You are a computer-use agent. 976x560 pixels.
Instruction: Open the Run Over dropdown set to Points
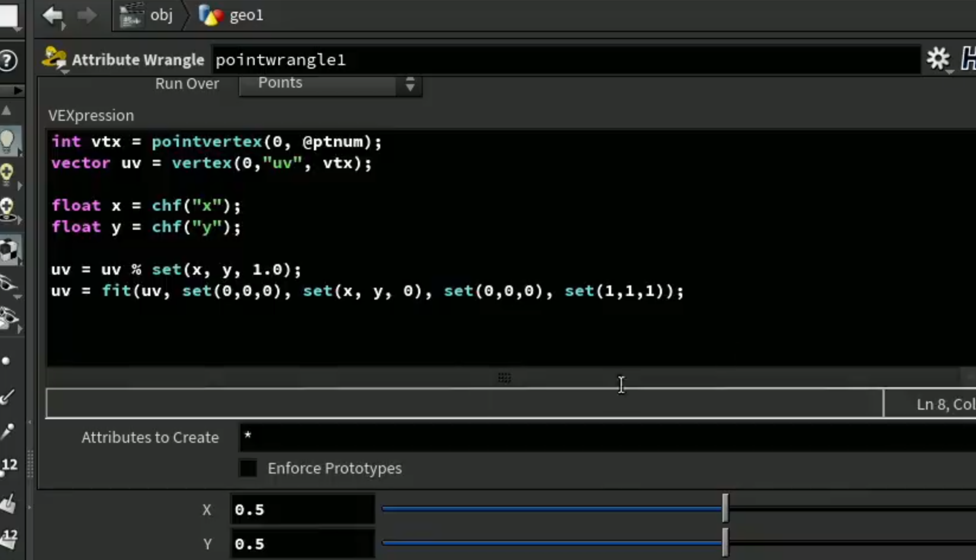330,83
